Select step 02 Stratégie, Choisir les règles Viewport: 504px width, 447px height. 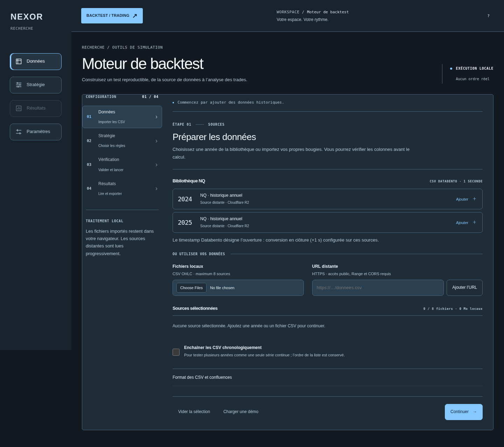pos(122,141)
